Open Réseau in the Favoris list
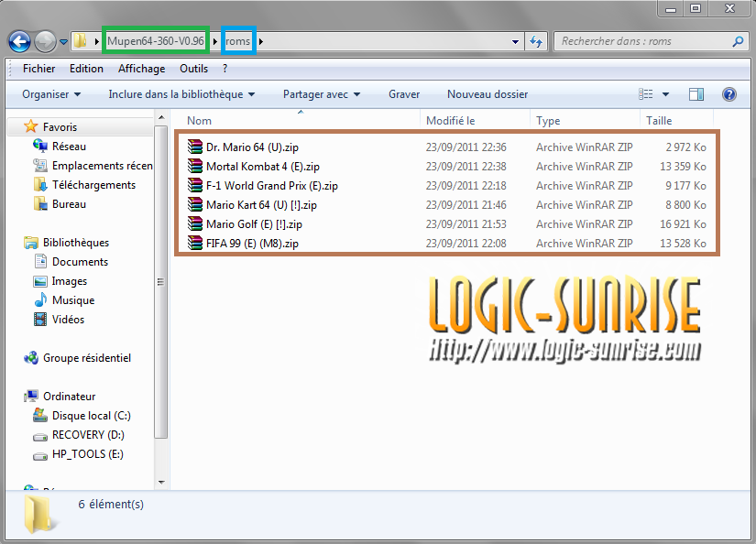Viewport: 756px width, 544px height. tap(69, 146)
